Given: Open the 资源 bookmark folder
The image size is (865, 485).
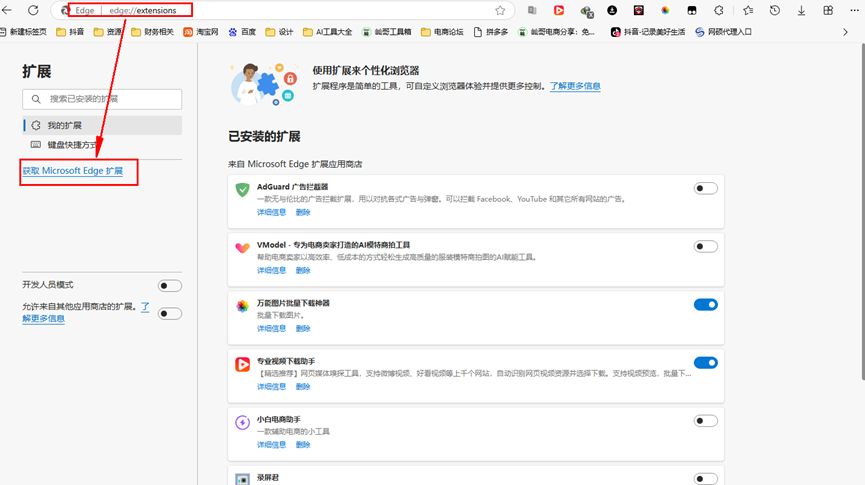Looking at the screenshot, I should point(108,32).
